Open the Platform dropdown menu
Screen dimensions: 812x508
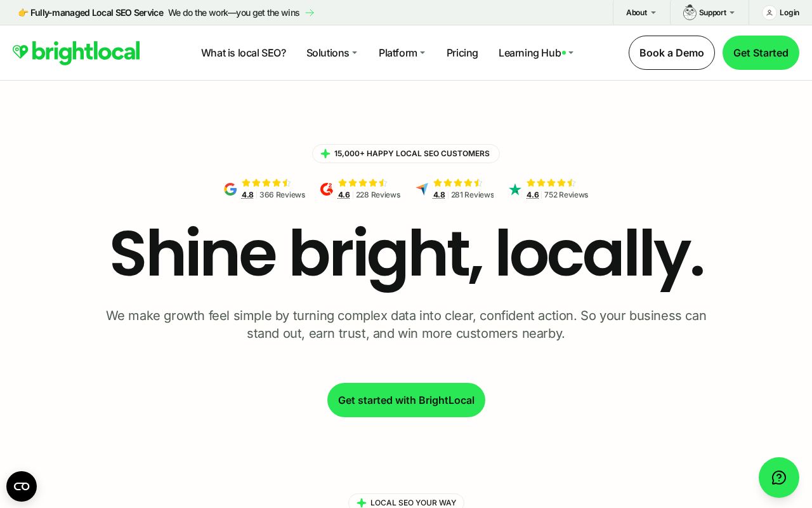pyautogui.click(x=402, y=53)
